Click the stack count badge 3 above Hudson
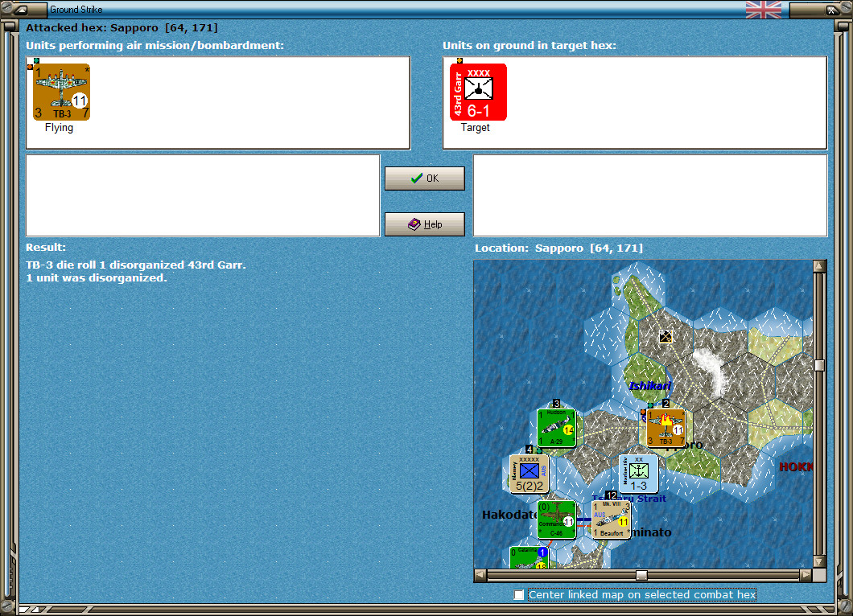Screen dimensions: 853x616 click(556, 404)
